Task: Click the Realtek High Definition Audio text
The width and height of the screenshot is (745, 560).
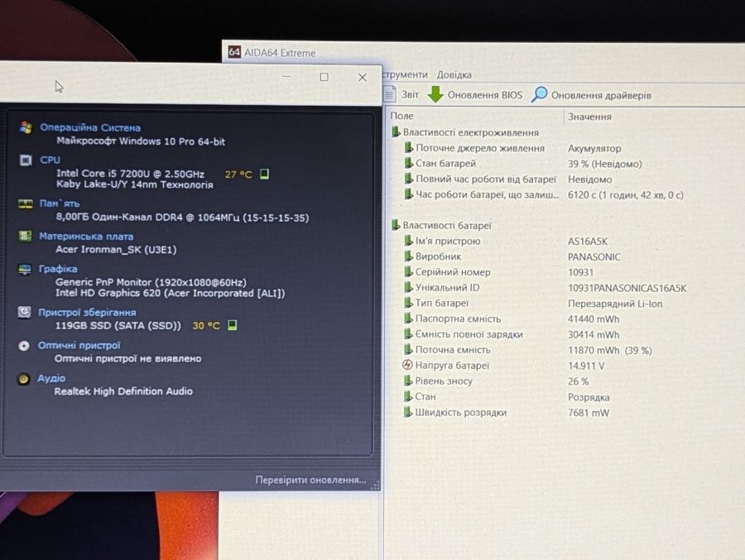Action: (123, 391)
